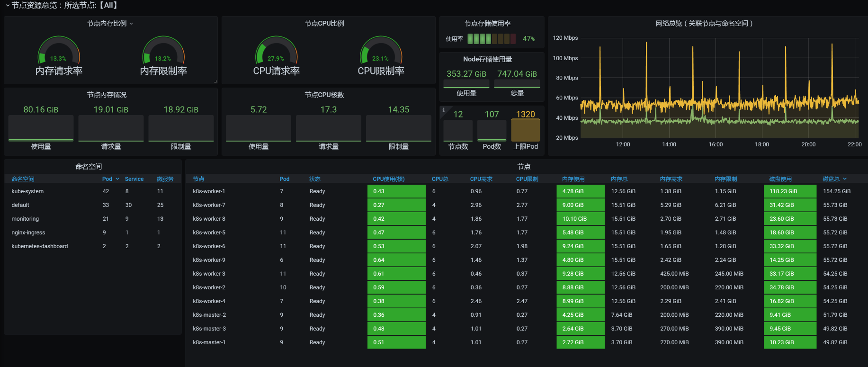868x367 pixels.
Task: Click the 网络总览 panel title
Action: coord(704,23)
